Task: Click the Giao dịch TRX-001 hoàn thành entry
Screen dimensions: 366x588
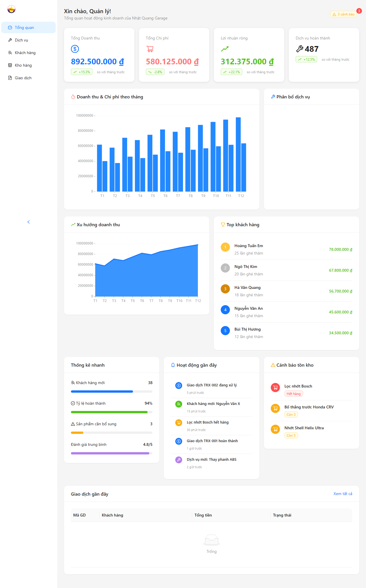Action: pos(212,444)
